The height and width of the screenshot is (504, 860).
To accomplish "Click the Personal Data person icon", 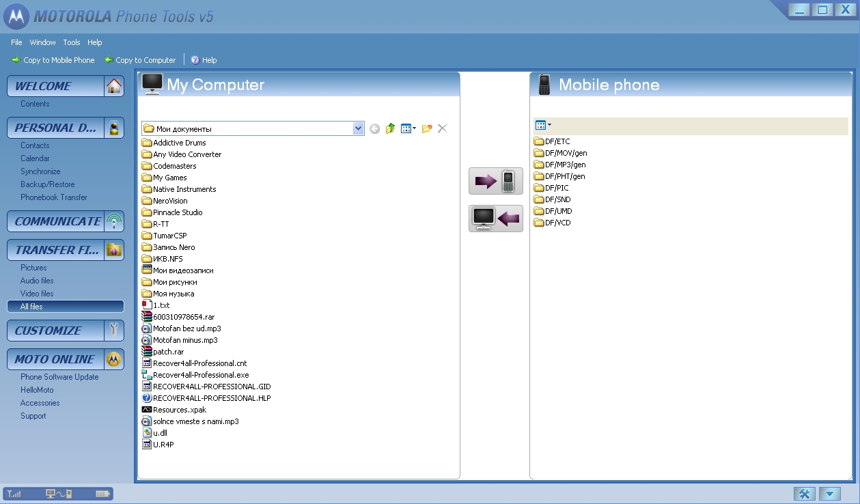I will [x=114, y=128].
